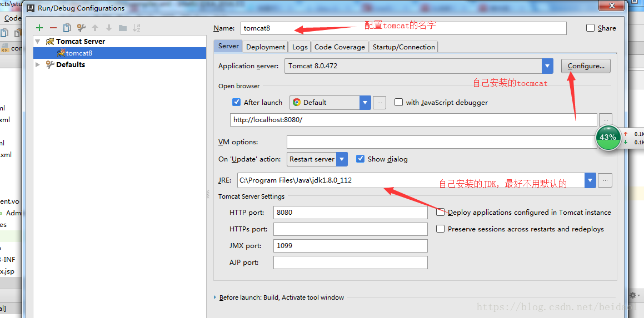Create new folder icon in toolbar
644x318 pixels.
click(122, 28)
